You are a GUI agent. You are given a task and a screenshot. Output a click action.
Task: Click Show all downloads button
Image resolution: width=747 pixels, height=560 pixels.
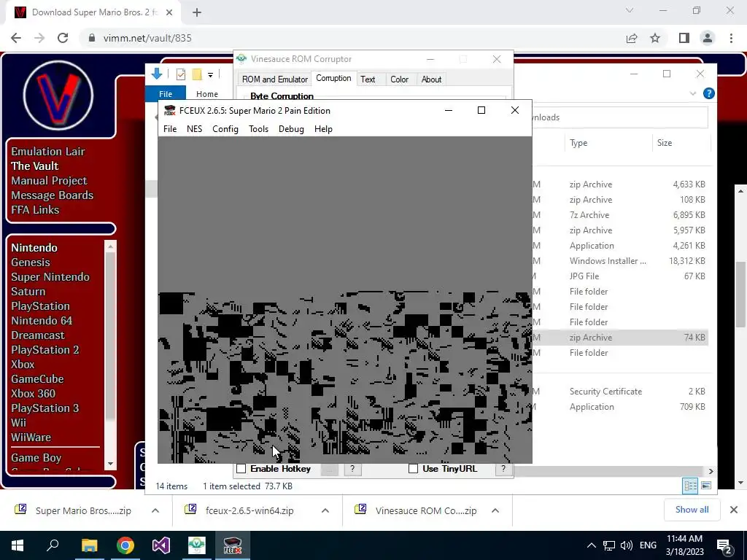[692, 510]
